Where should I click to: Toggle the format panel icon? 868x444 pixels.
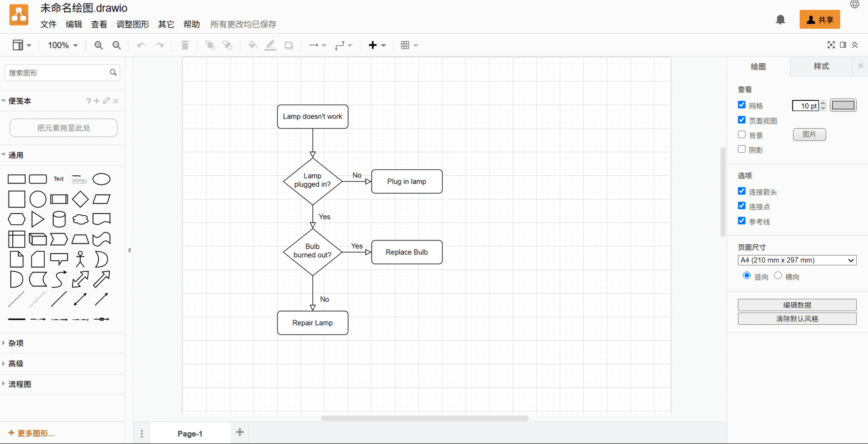coord(843,45)
